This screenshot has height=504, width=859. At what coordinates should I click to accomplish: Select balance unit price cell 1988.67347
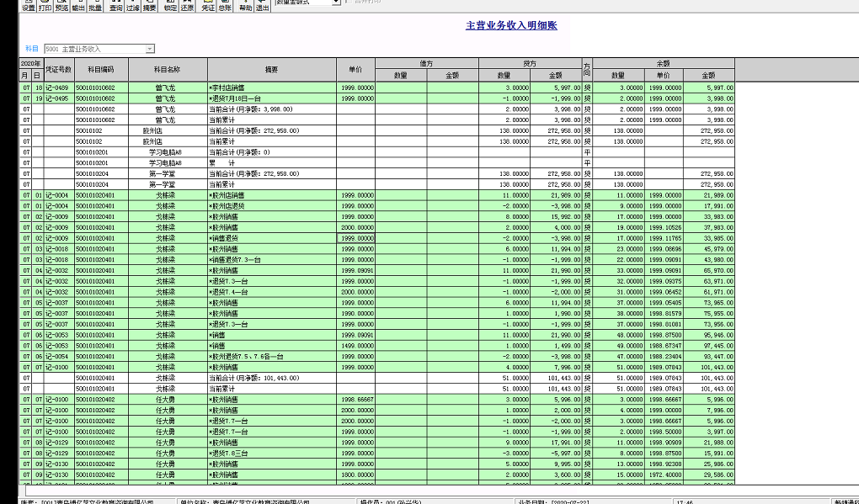tap(664, 346)
